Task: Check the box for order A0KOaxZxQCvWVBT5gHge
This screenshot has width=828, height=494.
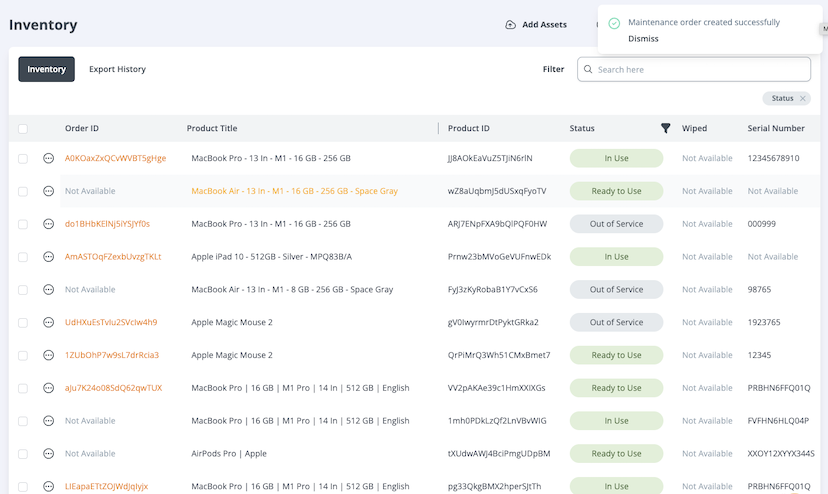Action: point(23,158)
